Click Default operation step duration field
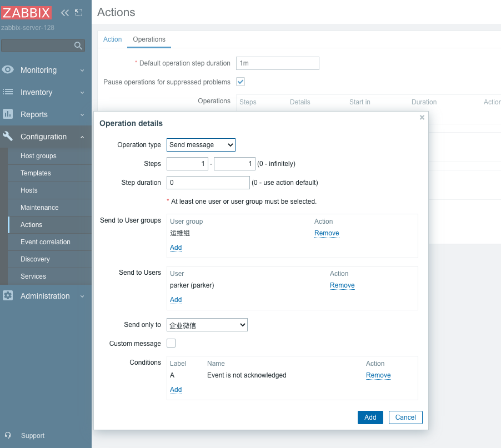Screen dimensions: 501x448 coord(278,63)
